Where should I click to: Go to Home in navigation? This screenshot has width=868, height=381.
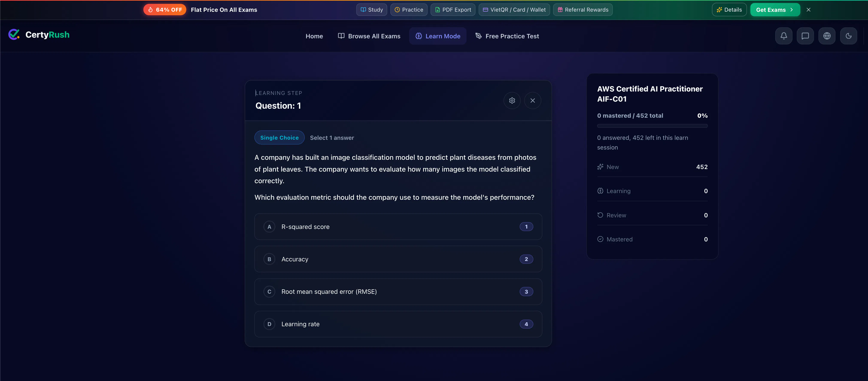pyautogui.click(x=314, y=36)
